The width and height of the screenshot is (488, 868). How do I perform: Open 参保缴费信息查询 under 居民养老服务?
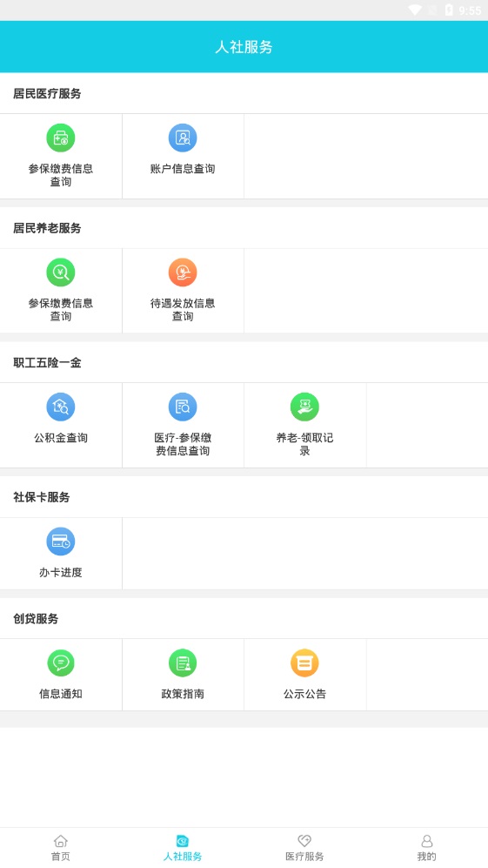click(61, 273)
